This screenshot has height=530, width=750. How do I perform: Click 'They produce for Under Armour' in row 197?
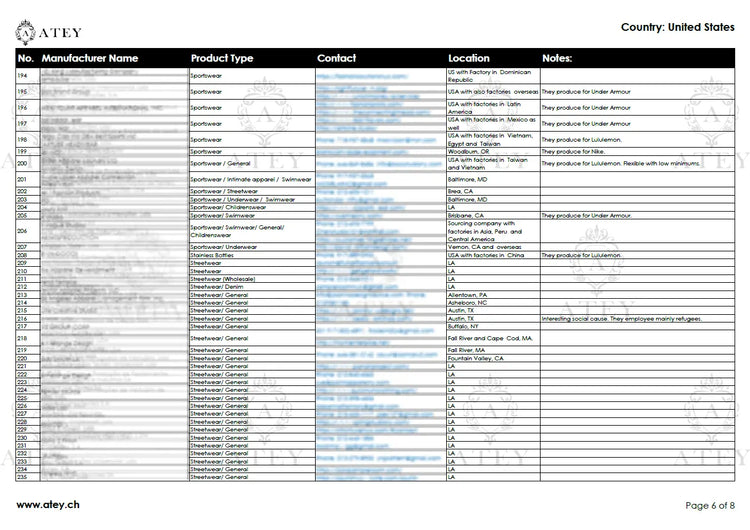(586, 123)
